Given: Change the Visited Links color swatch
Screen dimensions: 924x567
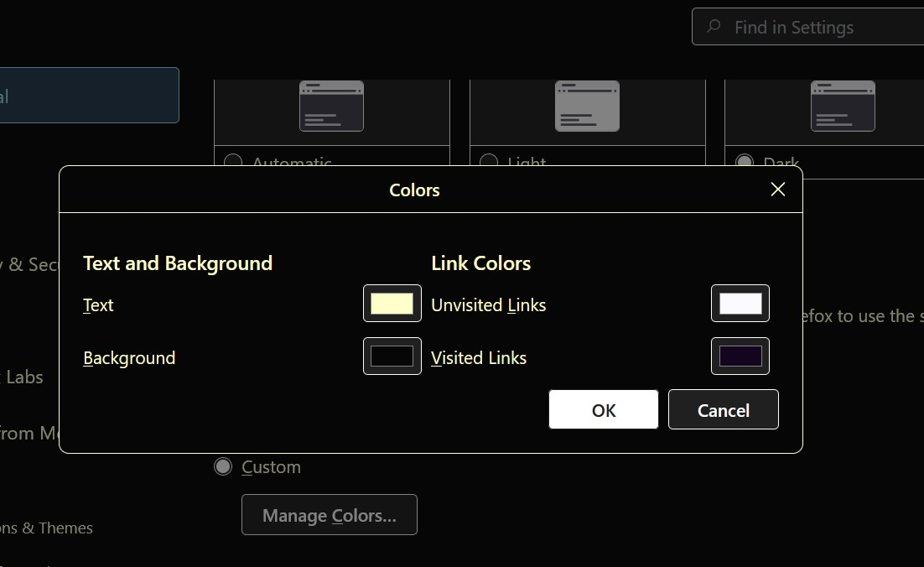Looking at the screenshot, I should pyautogui.click(x=740, y=356).
